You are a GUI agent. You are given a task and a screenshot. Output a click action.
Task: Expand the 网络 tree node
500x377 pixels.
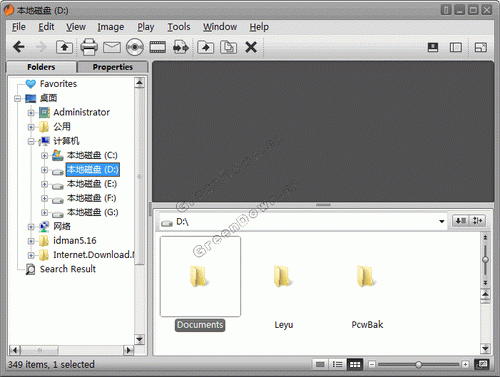[x=31, y=227]
